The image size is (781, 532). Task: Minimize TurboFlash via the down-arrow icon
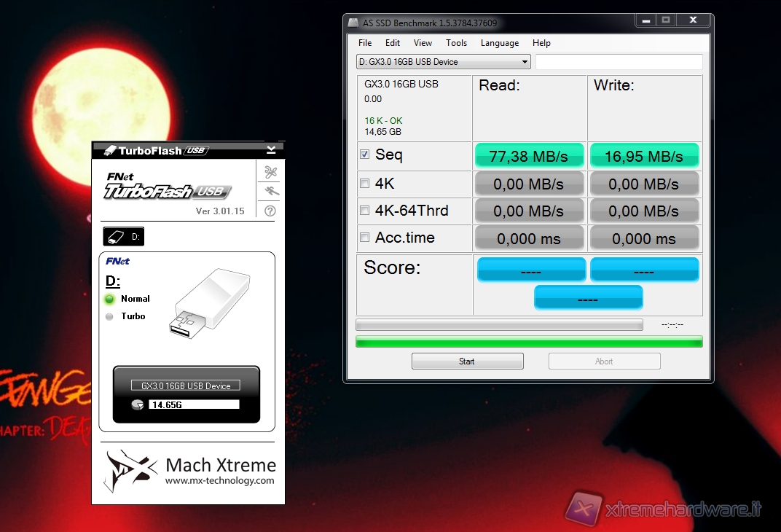(271, 150)
